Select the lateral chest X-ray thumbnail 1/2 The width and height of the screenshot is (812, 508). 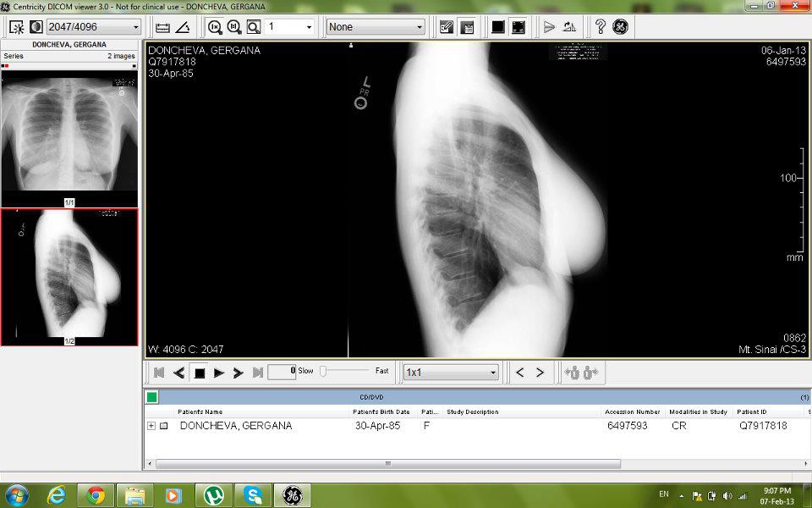(69, 278)
